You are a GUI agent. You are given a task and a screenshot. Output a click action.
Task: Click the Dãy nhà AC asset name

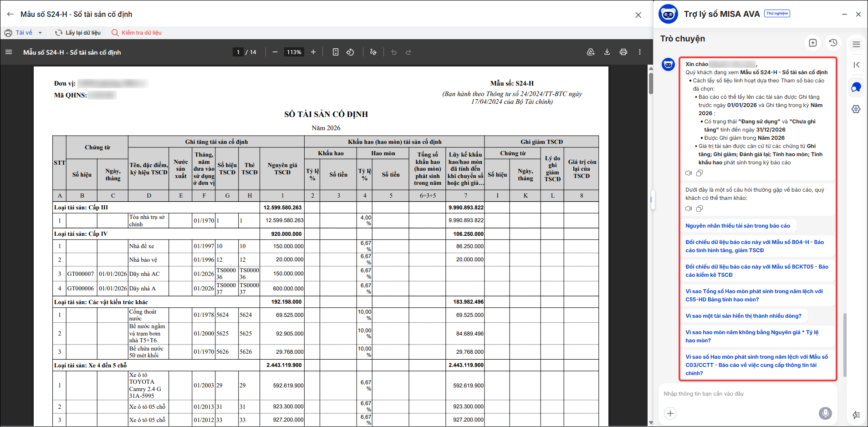(x=144, y=274)
